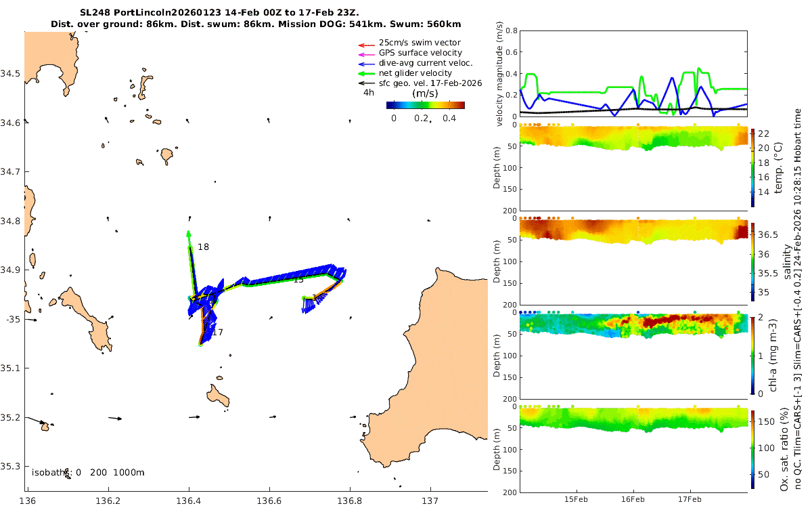Screen dimensions: 812x508
Task: Select the 'dive-avg current veloc.' legend label
Action: click(x=426, y=63)
